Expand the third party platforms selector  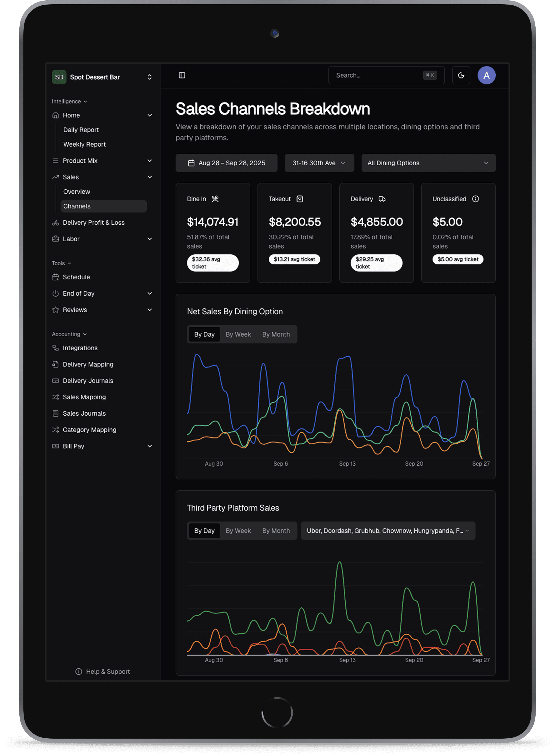coord(388,531)
